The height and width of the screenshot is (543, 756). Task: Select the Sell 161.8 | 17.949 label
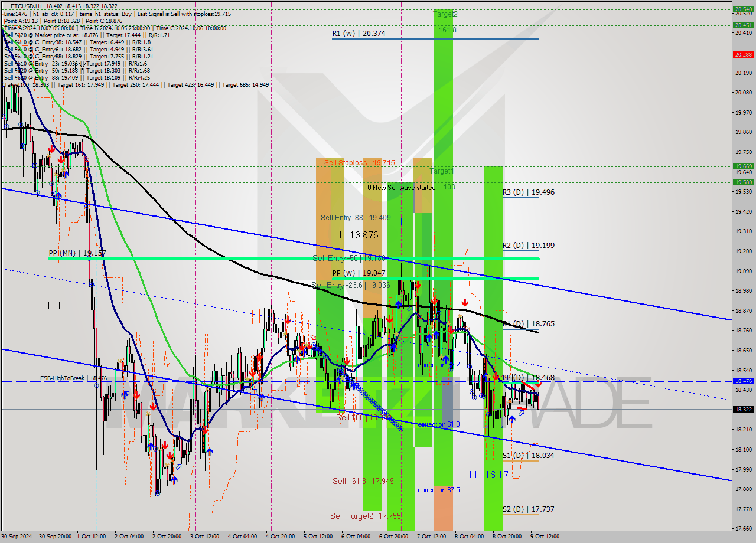pyautogui.click(x=363, y=482)
